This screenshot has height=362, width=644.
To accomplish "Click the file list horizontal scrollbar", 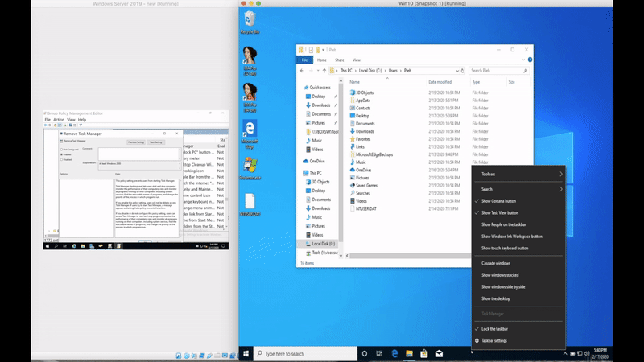I will pyautogui.click(x=410, y=256).
